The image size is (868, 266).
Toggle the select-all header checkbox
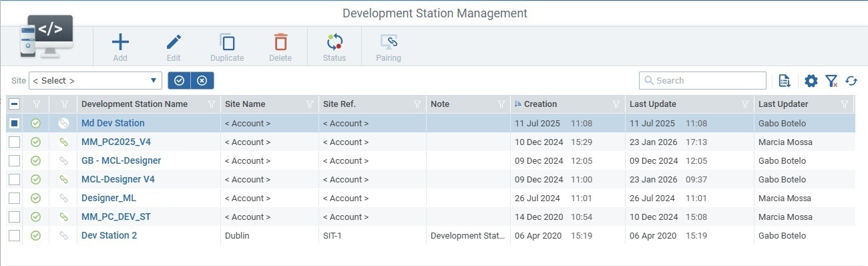[14, 104]
